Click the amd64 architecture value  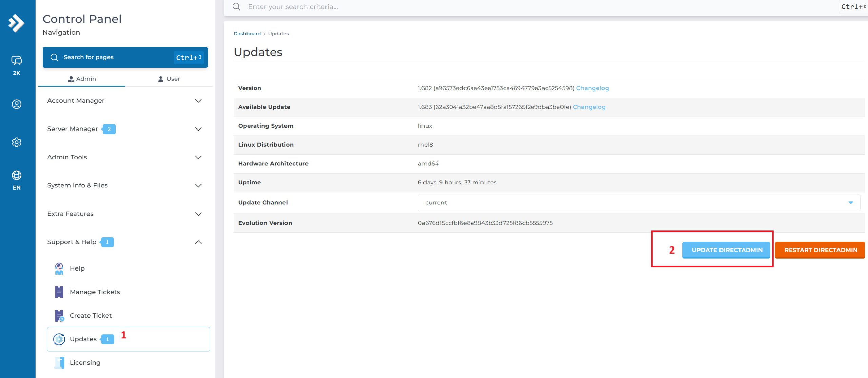tap(428, 164)
